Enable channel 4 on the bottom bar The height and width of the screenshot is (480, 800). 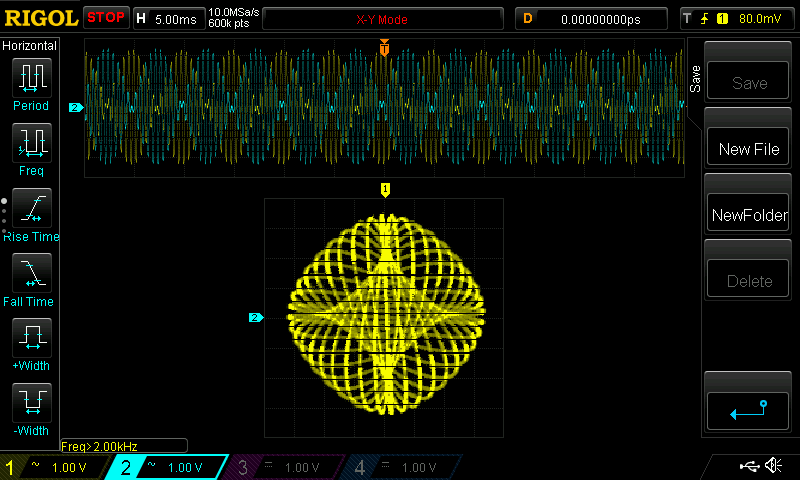[402, 467]
